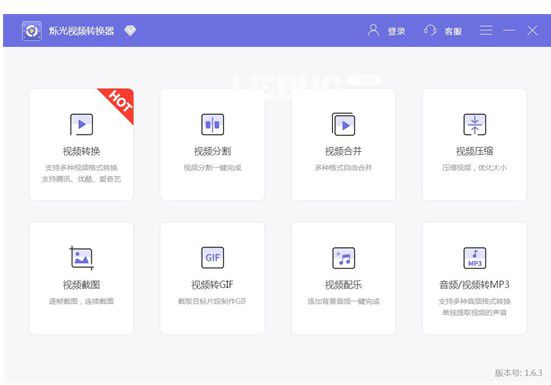This screenshot has width=551, height=385.
Task: Click the app logo icon in title bar
Action: pos(32,31)
